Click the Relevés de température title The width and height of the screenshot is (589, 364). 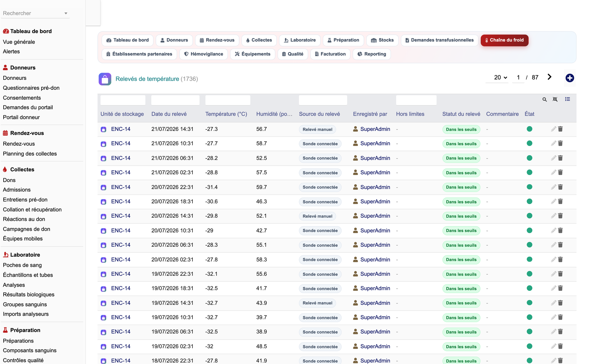point(147,79)
